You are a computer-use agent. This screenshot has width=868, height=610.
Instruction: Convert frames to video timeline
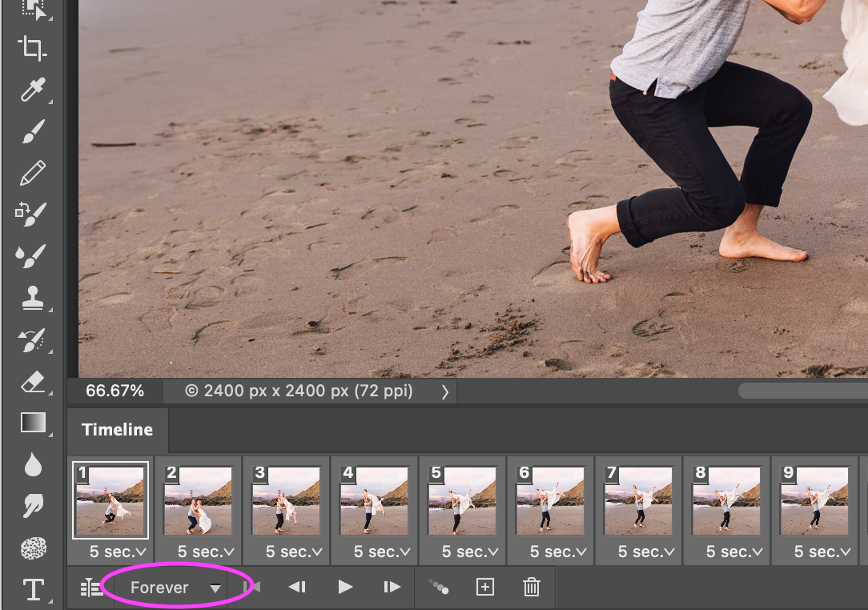(x=91, y=587)
